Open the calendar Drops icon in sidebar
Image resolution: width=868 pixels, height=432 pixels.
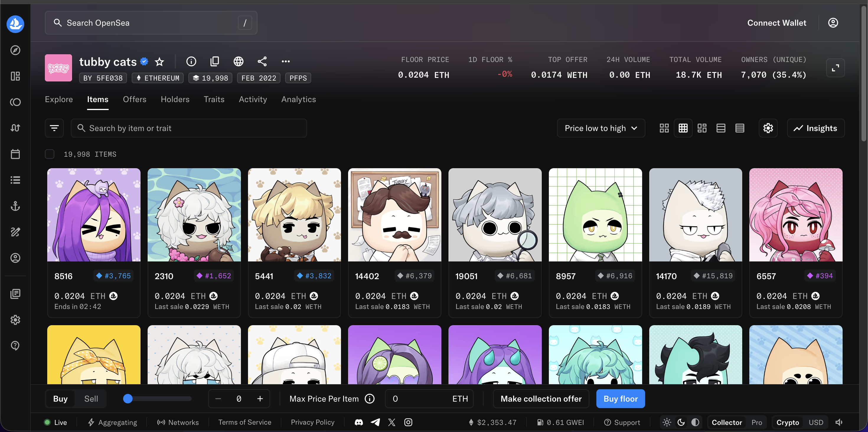[x=15, y=154]
